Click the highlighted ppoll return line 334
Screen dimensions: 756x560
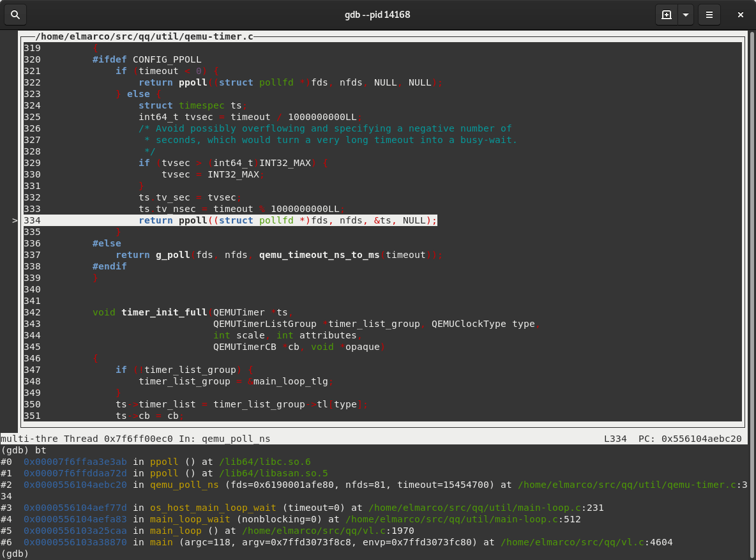point(287,220)
